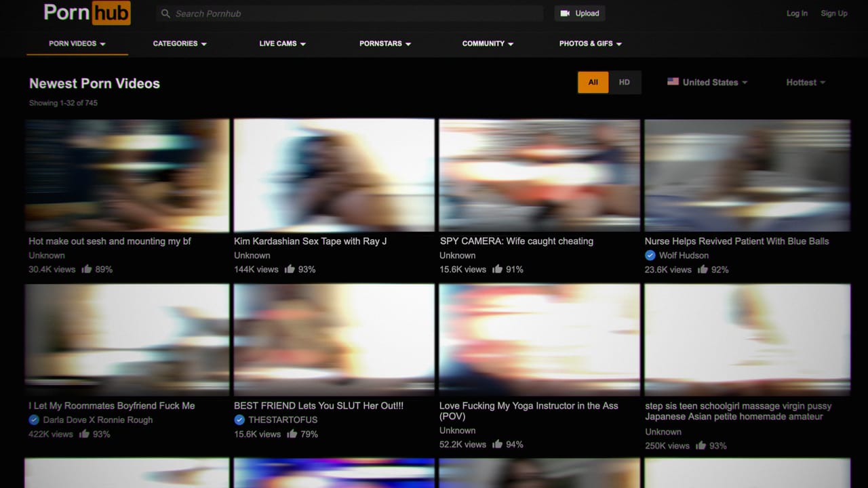Click the "30.4K views" text
The width and height of the screenshot is (868, 488).
[52, 269]
